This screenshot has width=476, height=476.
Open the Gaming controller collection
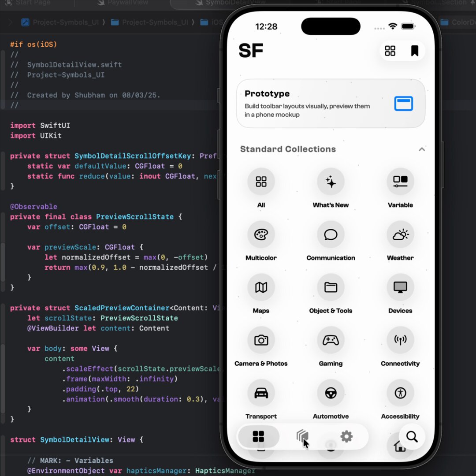click(x=331, y=340)
